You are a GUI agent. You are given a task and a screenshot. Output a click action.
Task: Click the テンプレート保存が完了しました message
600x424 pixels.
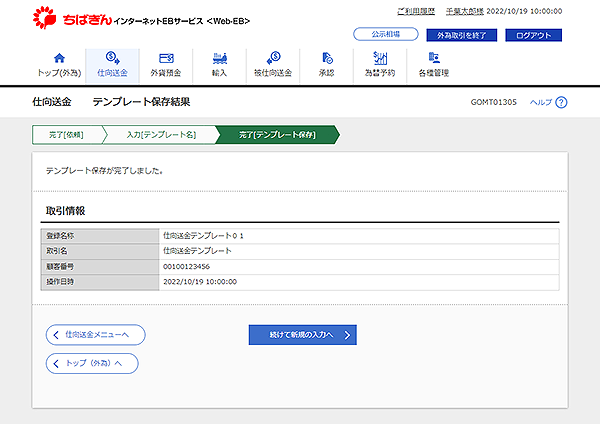[104, 171]
